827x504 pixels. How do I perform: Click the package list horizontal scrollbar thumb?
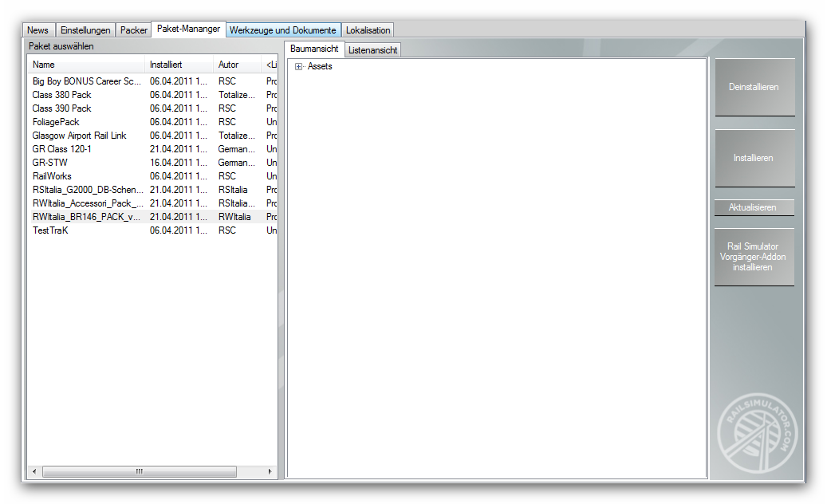(140, 471)
